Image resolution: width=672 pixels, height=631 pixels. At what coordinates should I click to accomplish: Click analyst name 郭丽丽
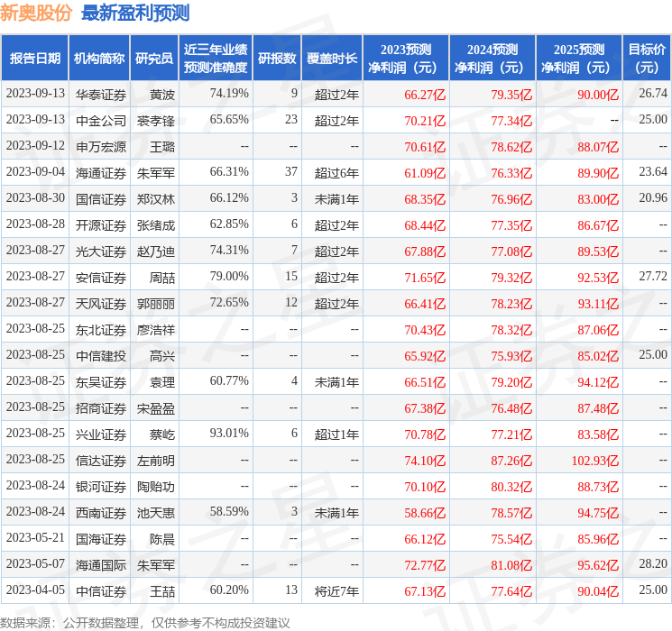(155, 303)
